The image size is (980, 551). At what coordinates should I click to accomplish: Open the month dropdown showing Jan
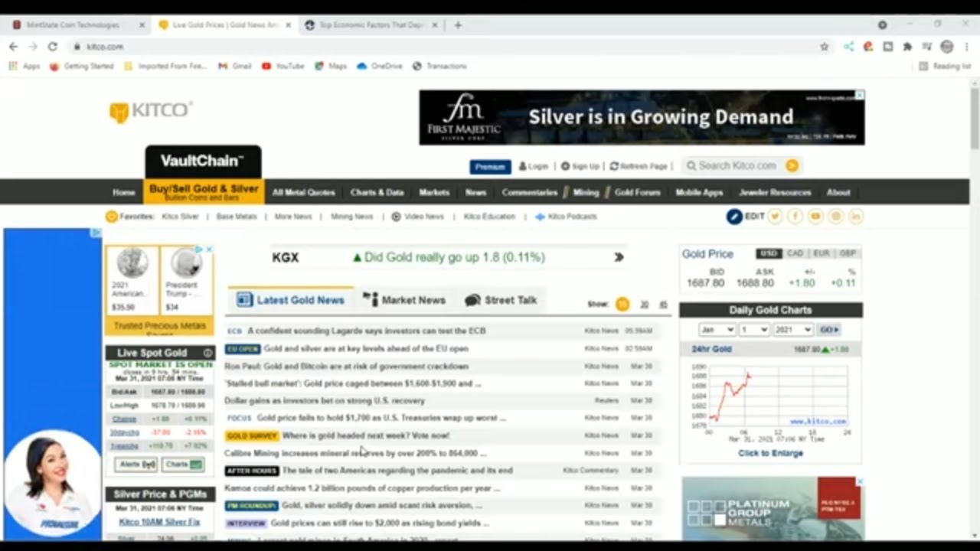(717, 329)
